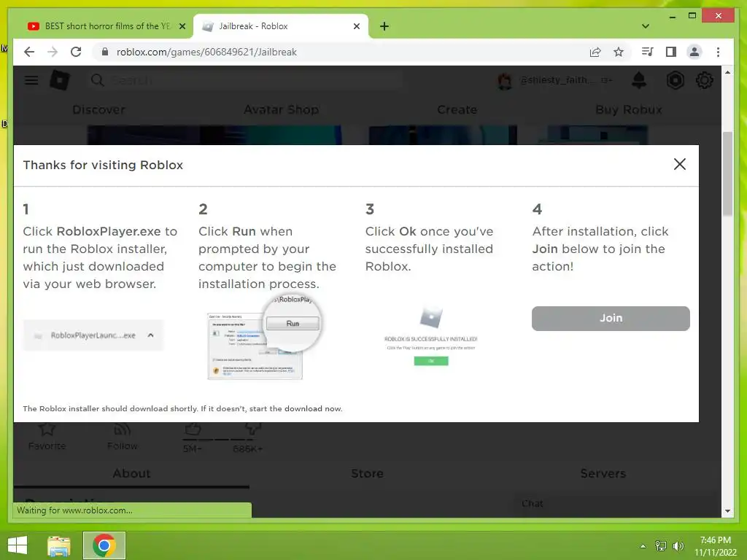The height and width of the screenshot is (560, 747).
Task: Open Create in Roblox navigation
Action: point(457,109)
